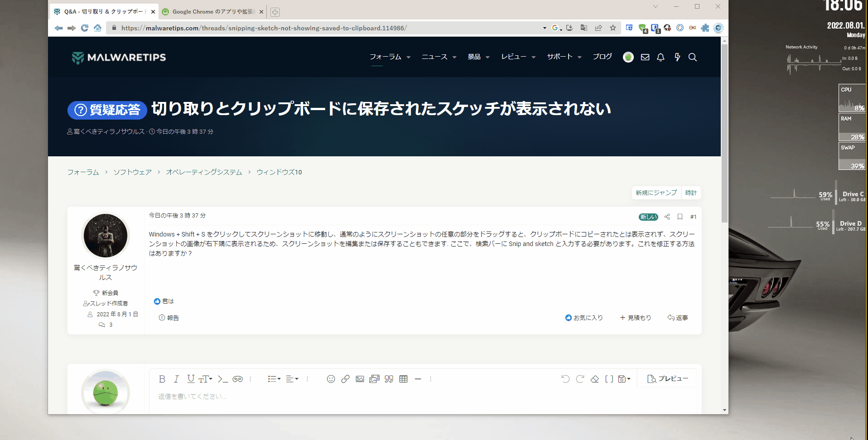Insert a link with the chain icon
This screenshot has height=440, width=868.
tap(345, 379)
